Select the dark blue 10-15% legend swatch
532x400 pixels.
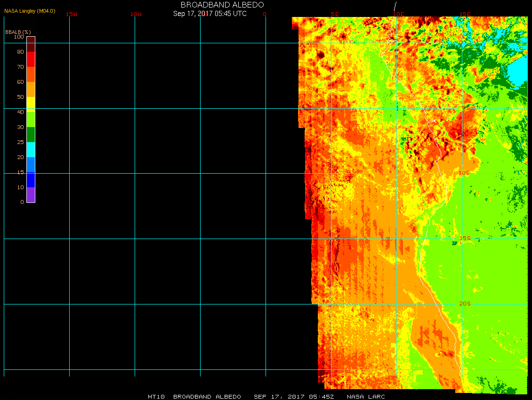[31, 180]
